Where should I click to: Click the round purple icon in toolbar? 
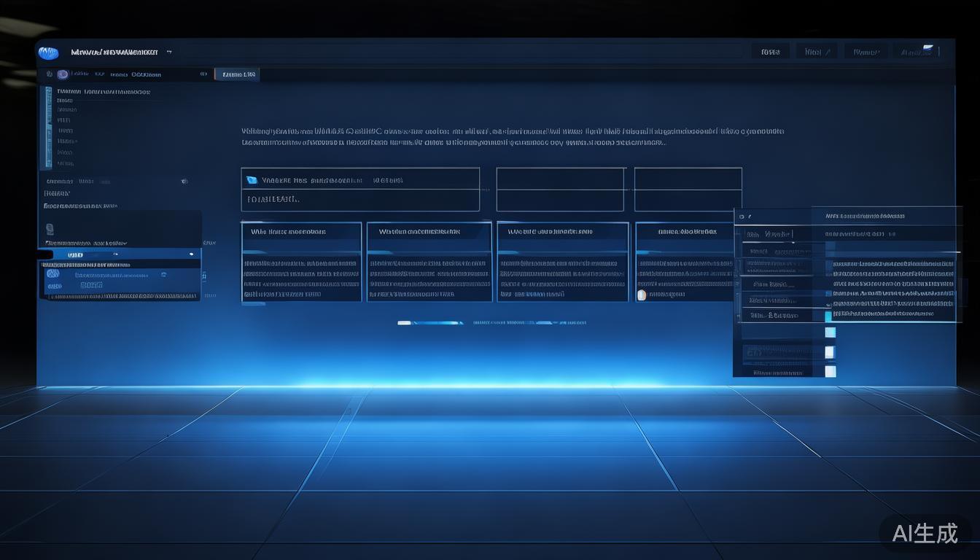pos(63,74)
